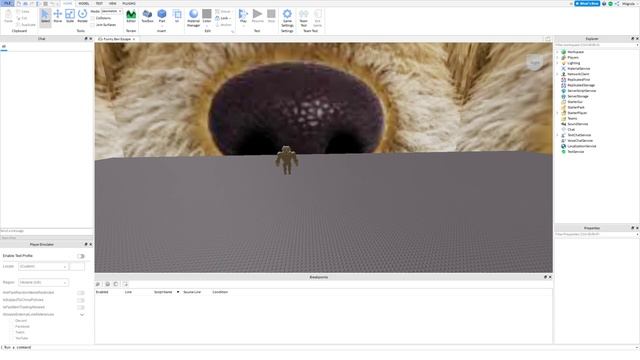This screenshot has width=640, height=360.
Task: Expand the Players node arrow
Action: point(558,58)
